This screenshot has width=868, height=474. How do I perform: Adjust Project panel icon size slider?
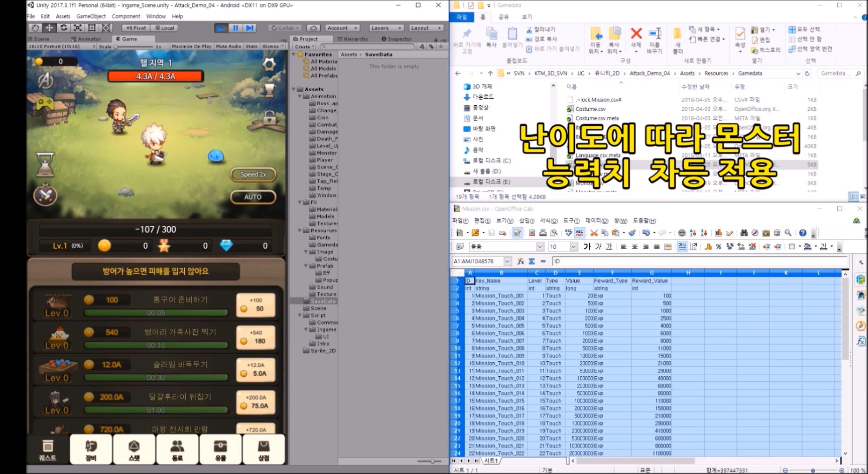coord(430,461)
